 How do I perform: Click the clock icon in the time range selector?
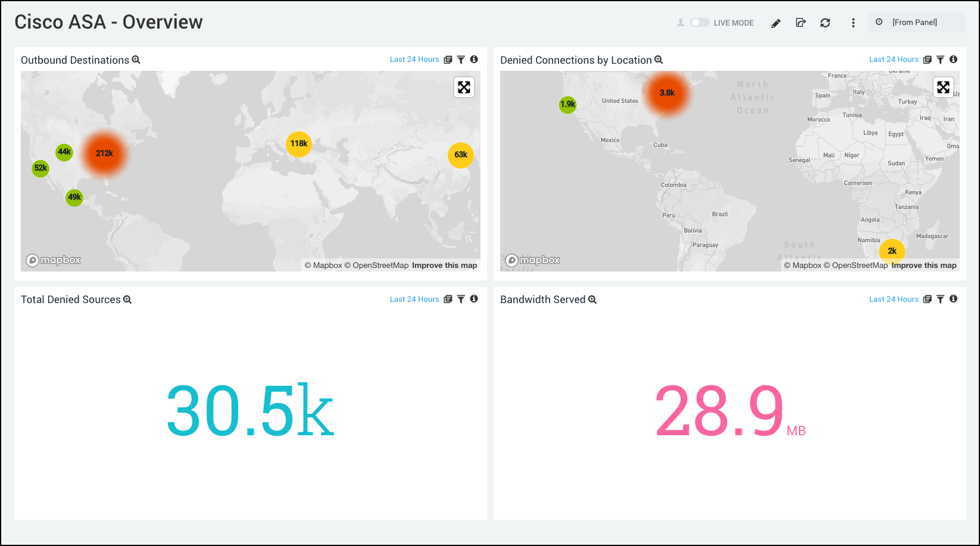879,22
